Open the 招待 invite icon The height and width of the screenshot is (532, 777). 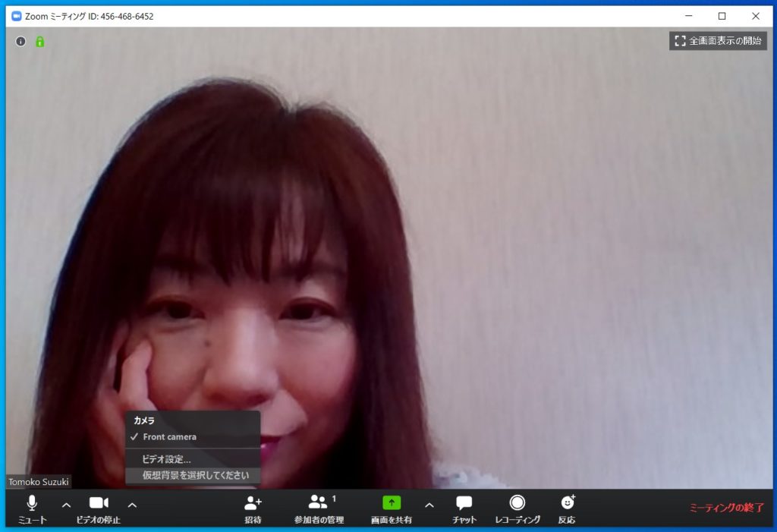(x=253, y=503)
